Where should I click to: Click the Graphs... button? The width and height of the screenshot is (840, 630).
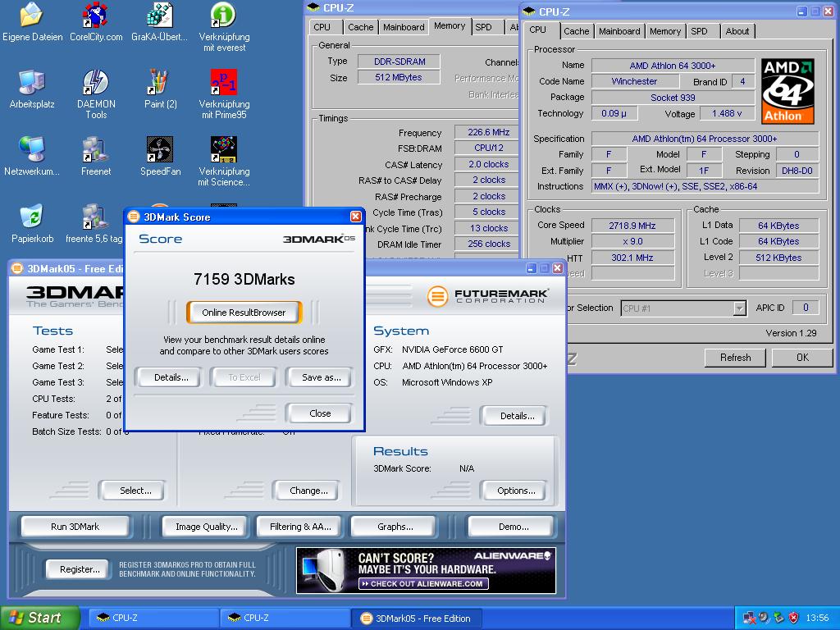tap(395, 527)
